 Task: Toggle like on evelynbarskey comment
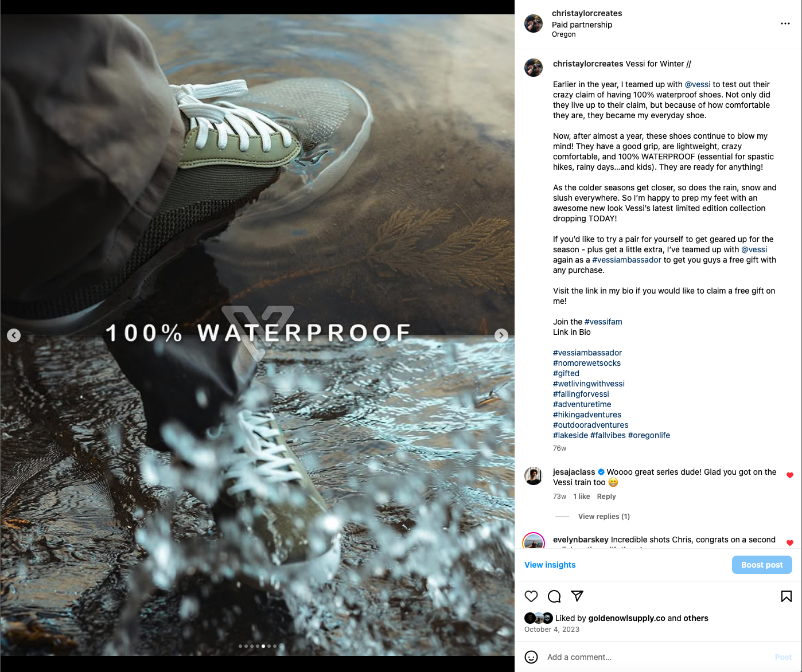coord(790,543)
